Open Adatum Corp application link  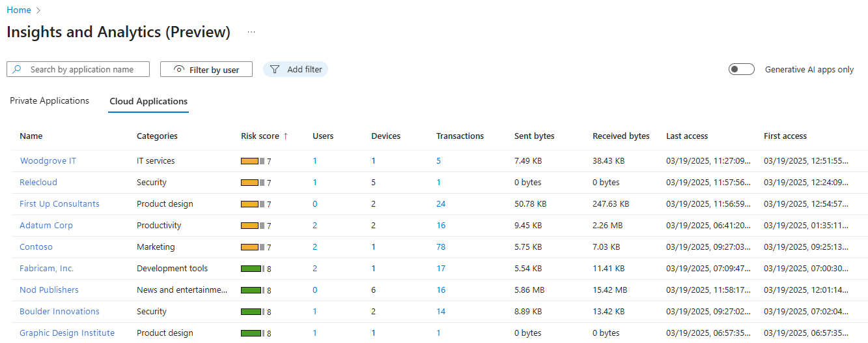(x=46, y=226)
